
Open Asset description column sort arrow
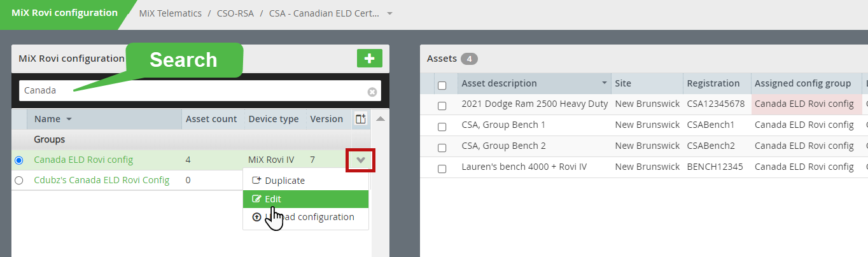coord(604,83)
